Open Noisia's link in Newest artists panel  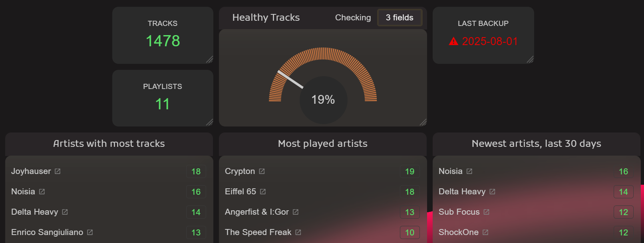pos(469,171)
